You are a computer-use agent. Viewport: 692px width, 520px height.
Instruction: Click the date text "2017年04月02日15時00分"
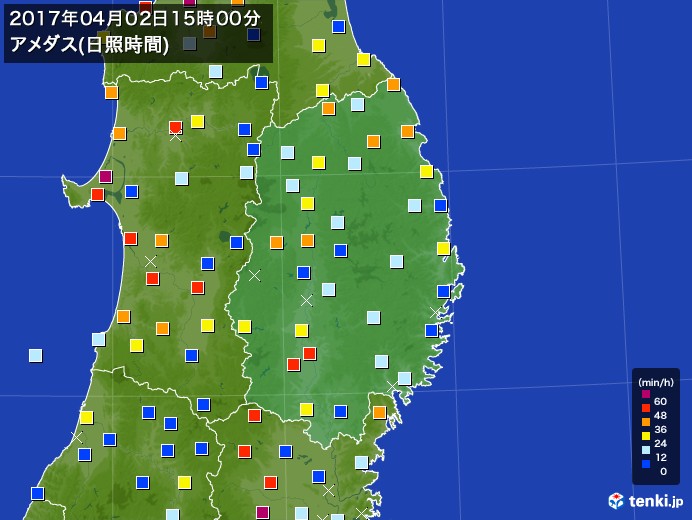click(135, 19)
